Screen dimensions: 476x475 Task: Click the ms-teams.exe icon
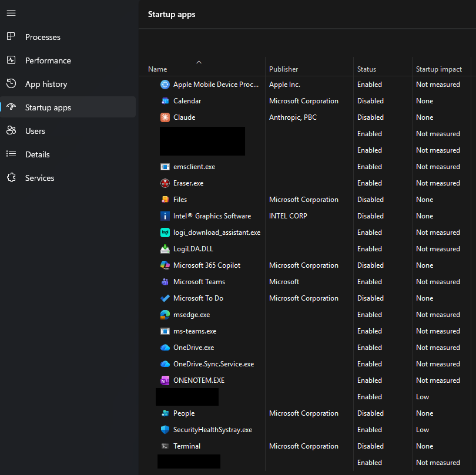[165, 331]
